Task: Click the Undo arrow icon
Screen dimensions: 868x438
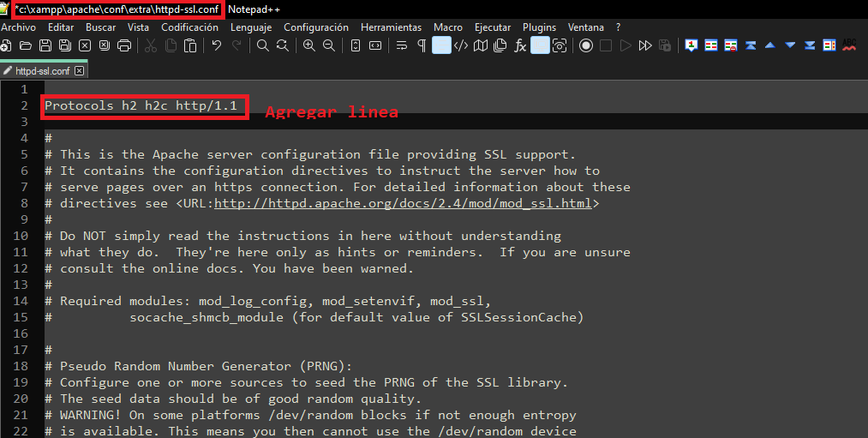Action: click(x=217, y=45)
